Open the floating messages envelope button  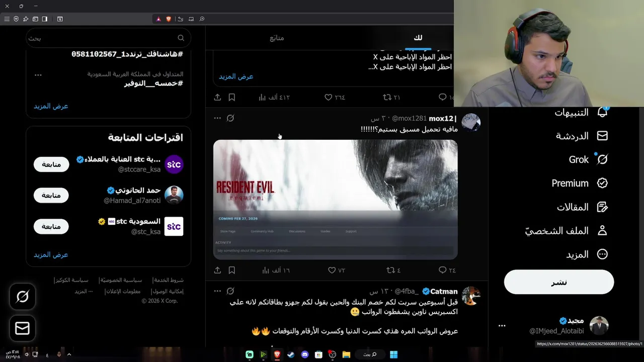pyautogui.click(x=22, y=328)
